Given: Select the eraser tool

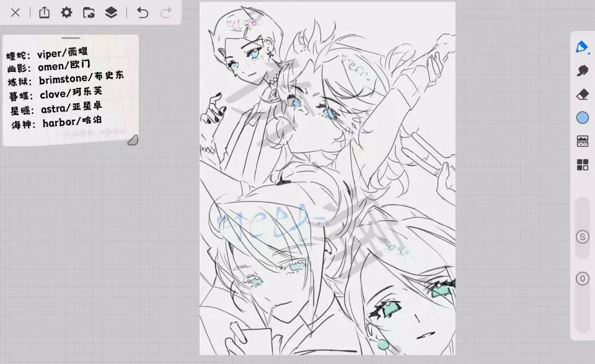Looking at the screenshot, I should [x=582, y=94].
